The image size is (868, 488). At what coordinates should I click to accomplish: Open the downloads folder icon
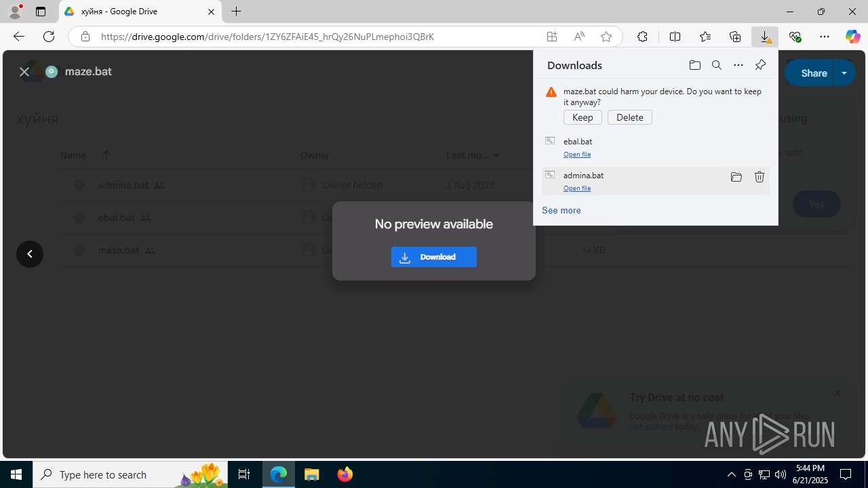pos(695,65)
